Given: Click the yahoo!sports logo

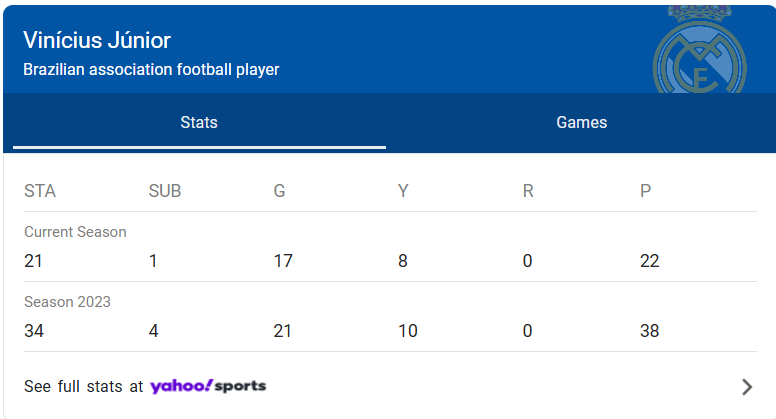Looking at the screenshot, I should [x=208, y=386].
